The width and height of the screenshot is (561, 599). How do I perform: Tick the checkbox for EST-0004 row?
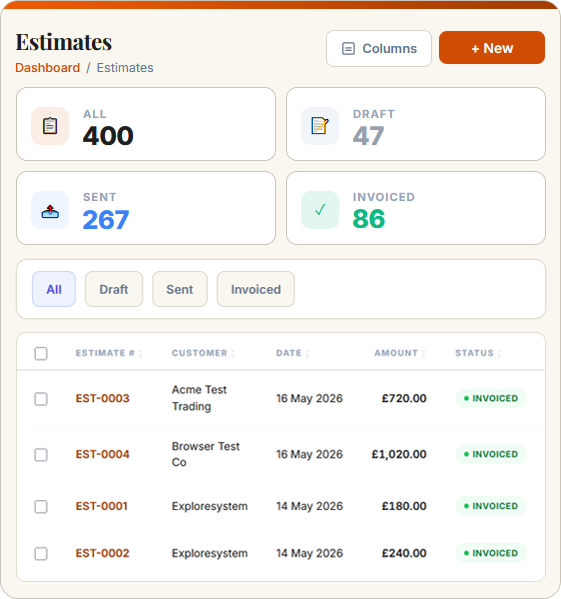[x=41, y=455]
